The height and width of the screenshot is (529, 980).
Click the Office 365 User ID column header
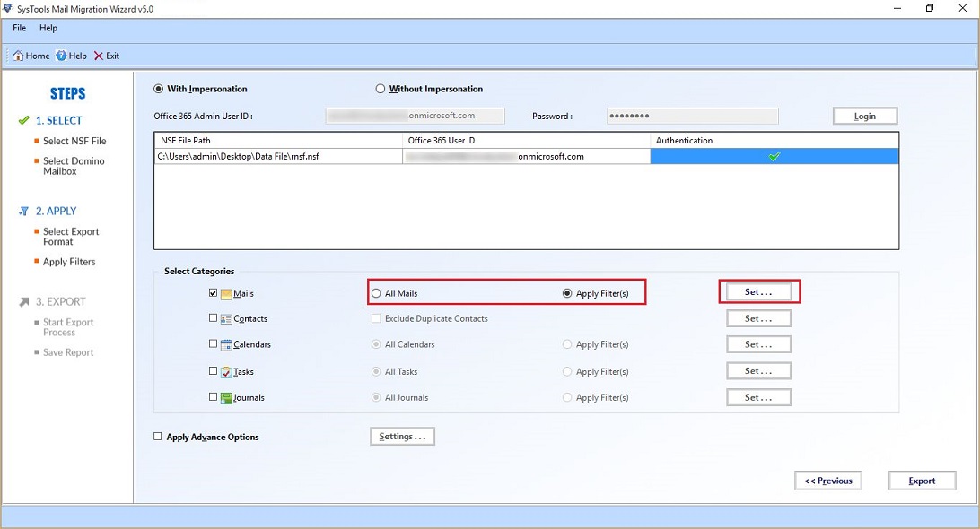click(x=526, y=141)
